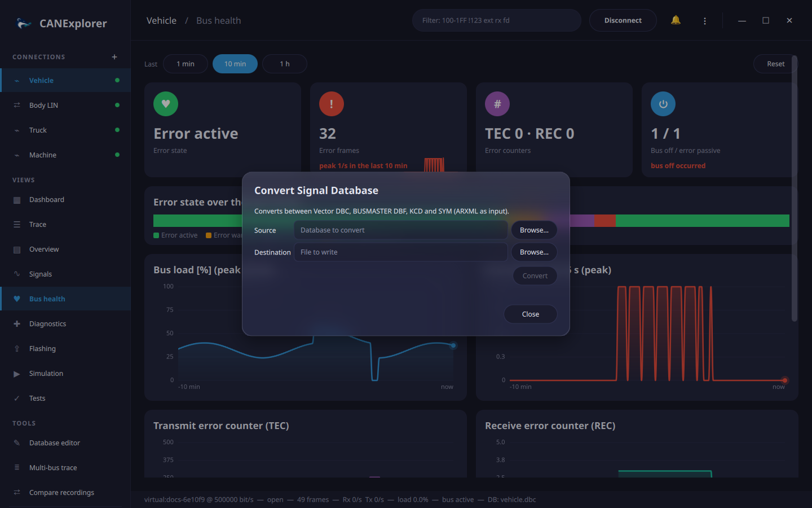Click the purple hash Error counters icon
Screen dimensions: 812x508
[x=497, y=104]
